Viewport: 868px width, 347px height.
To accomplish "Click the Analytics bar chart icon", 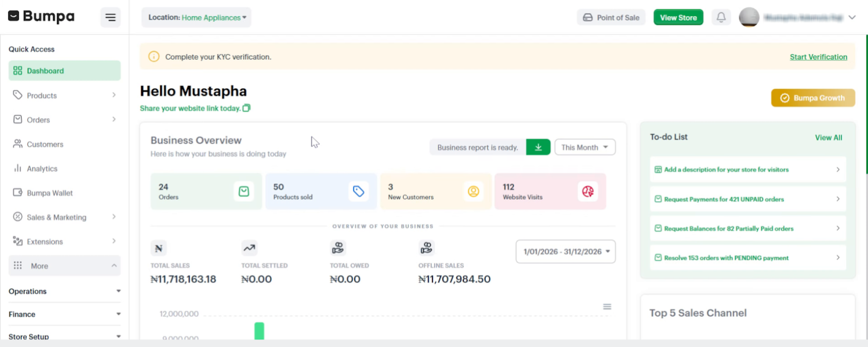I will (x=18, y=168).
